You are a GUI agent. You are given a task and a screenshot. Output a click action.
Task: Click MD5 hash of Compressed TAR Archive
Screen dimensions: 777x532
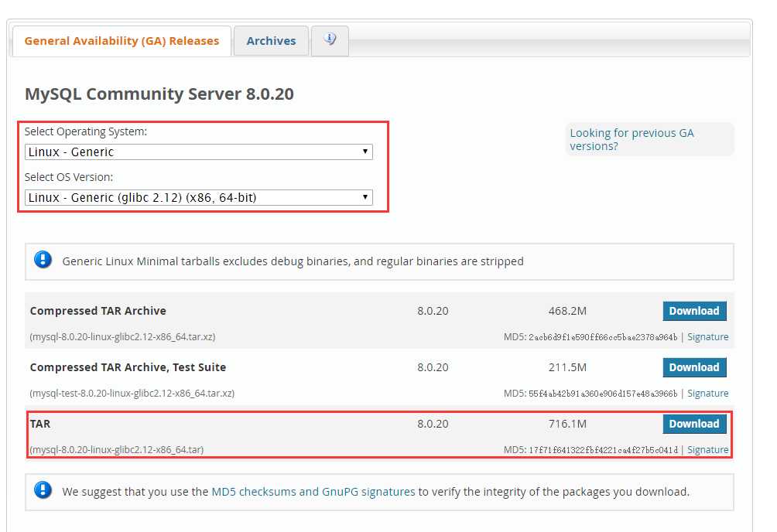603,337
